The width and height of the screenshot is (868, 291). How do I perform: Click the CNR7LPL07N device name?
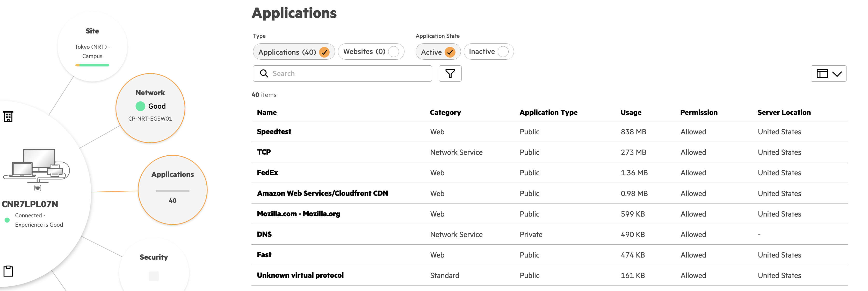(x=30, y=204)
